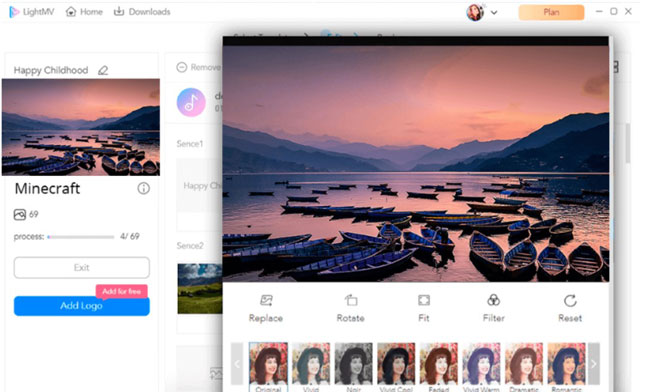This screenshot has width=650, height=392.
Task: Apply the Vivid Cool filter
Action: click(x=396, y=364)
